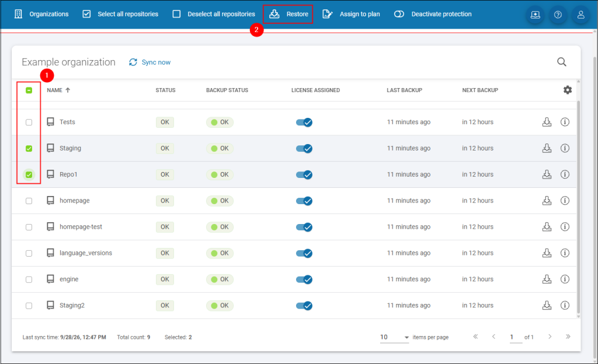Go to the next page arrow
The image size is (598, 364).
tap(550, 337)
